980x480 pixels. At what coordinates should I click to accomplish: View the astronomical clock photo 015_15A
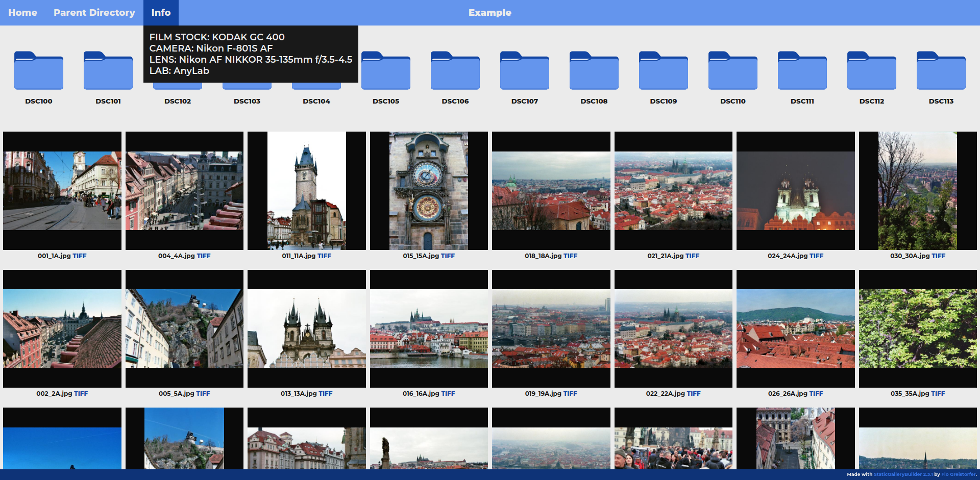[429, 191]
